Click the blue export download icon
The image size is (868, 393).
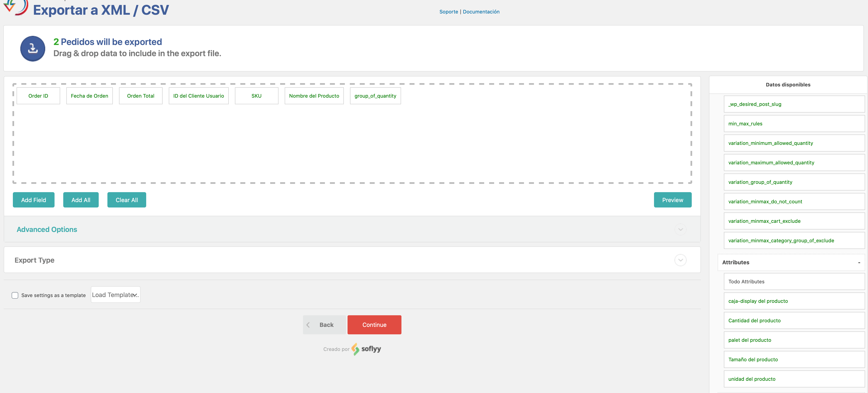(x=33, y=49)
